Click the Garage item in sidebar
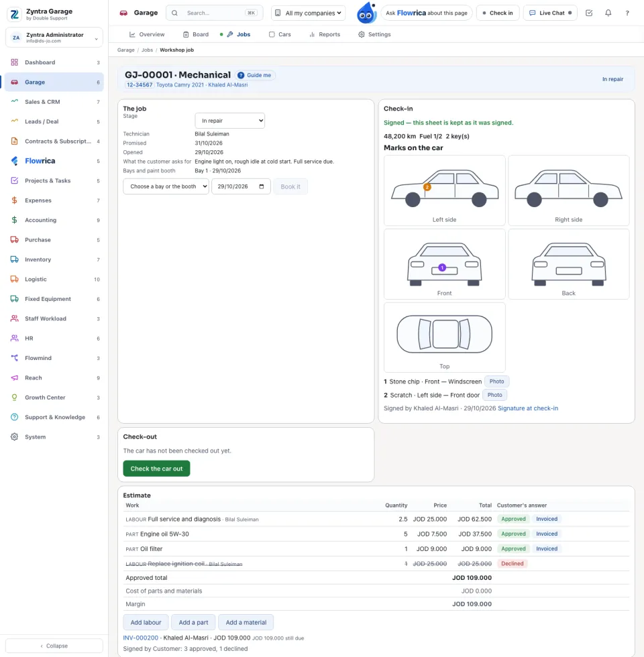Screen dimensions: 644x657 54,82
